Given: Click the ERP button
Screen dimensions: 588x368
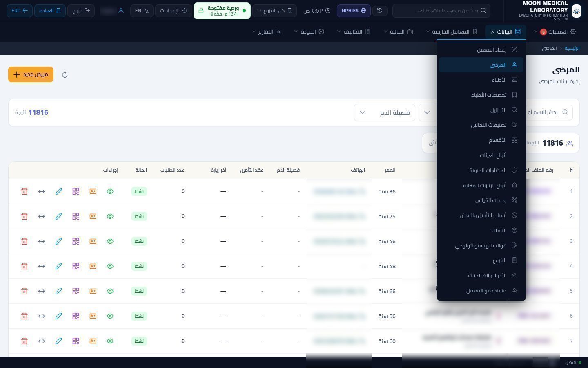Looking at the screenshot, I should [x=19, y=11].
